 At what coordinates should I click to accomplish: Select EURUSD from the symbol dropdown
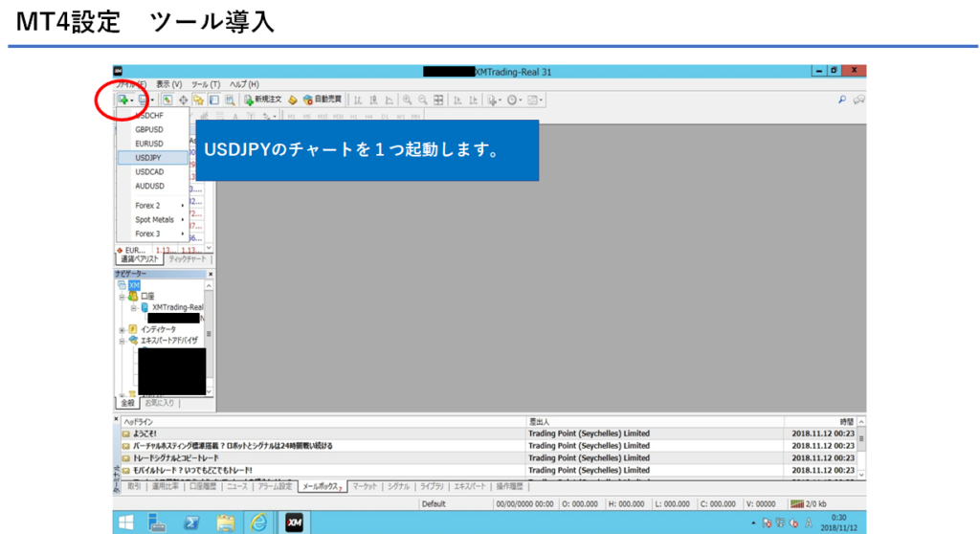pyautogui.click(x=153, y=144)
